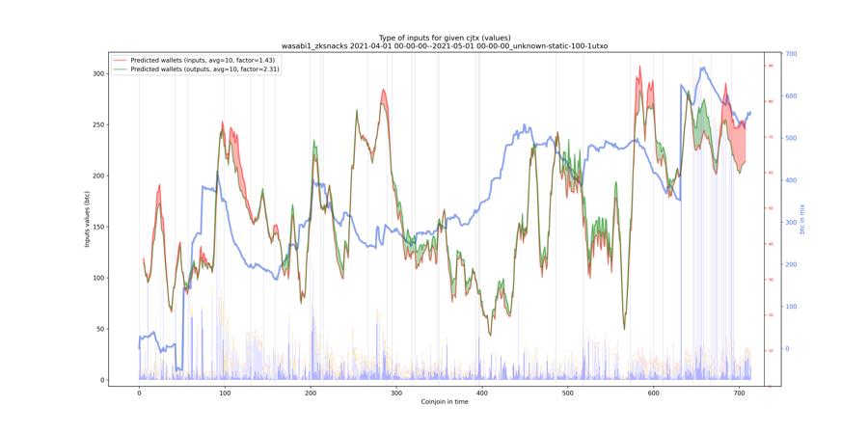Screen dimensions: 868x434
Task: Click x-axis tick label '100'
Action: pyautogui.click(x=224, y=392)
